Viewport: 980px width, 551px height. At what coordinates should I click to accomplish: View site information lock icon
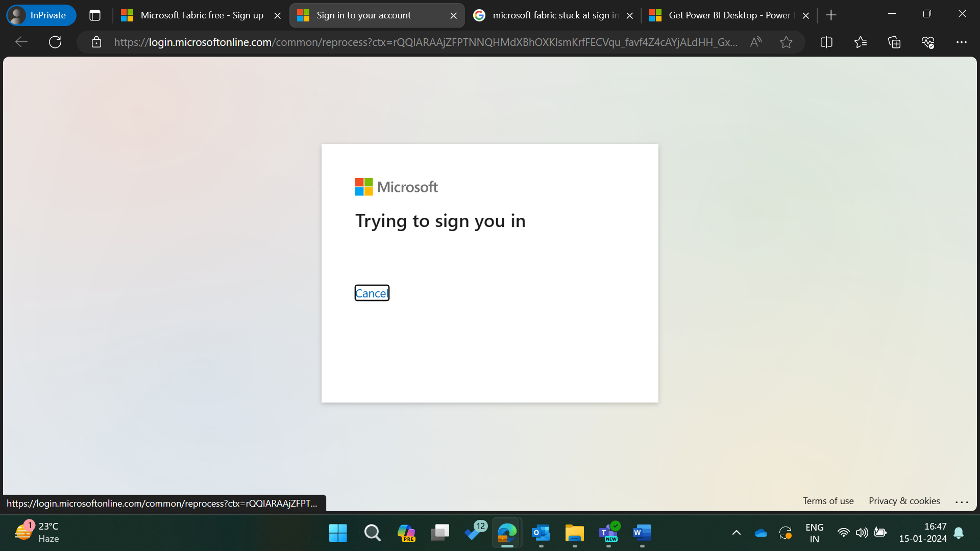pyautogui.click(x=96, y=42)
